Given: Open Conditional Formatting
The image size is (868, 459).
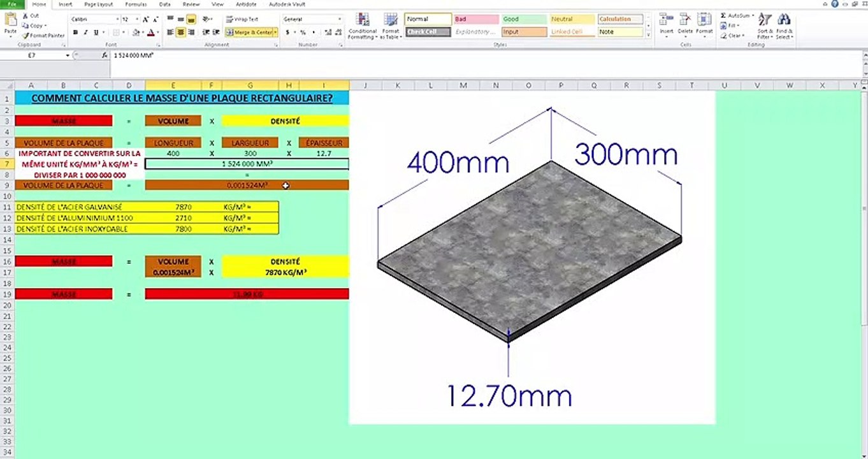Looking at the screenshot, I should tap(363, 26).
